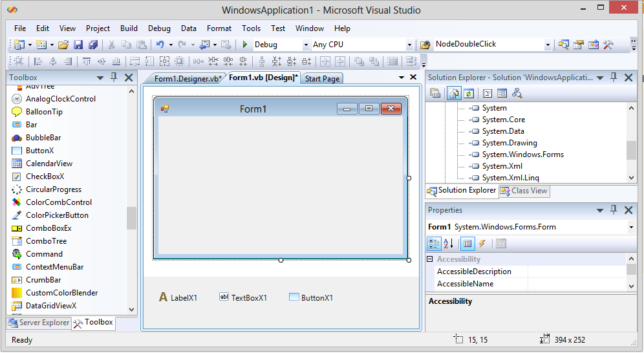
Task: Open the Object Browser toolbar icon
Action: point(593,45)
